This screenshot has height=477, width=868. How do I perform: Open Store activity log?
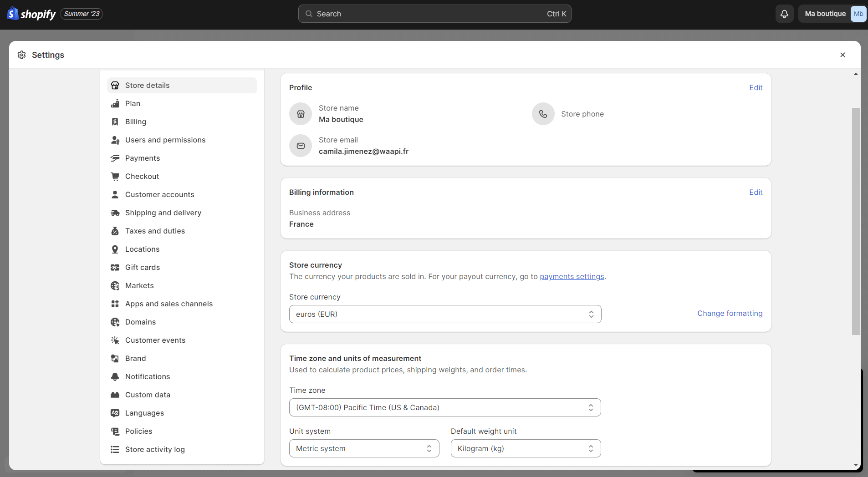pos(182,449)
